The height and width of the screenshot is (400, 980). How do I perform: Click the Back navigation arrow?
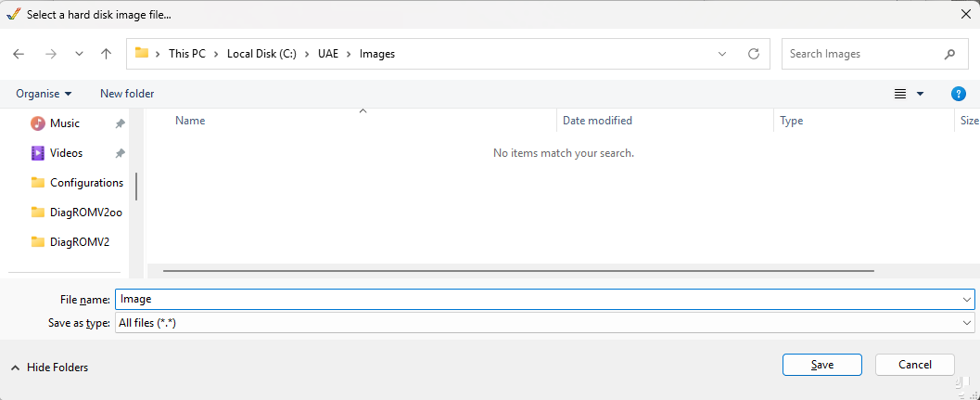click(19, 54)
